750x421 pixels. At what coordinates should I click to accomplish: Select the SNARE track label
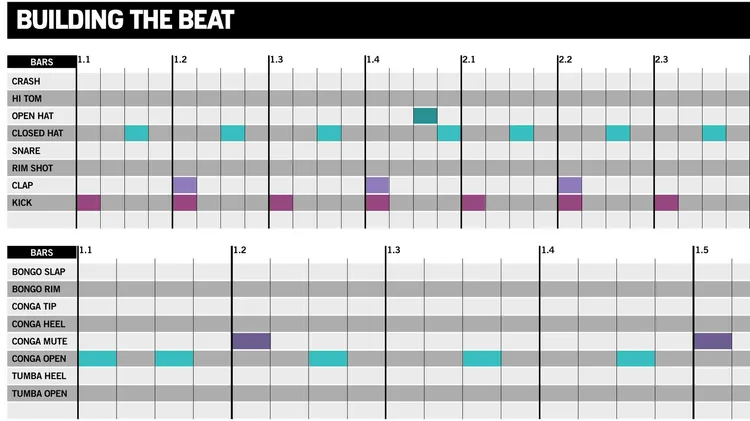pos(26,151)
